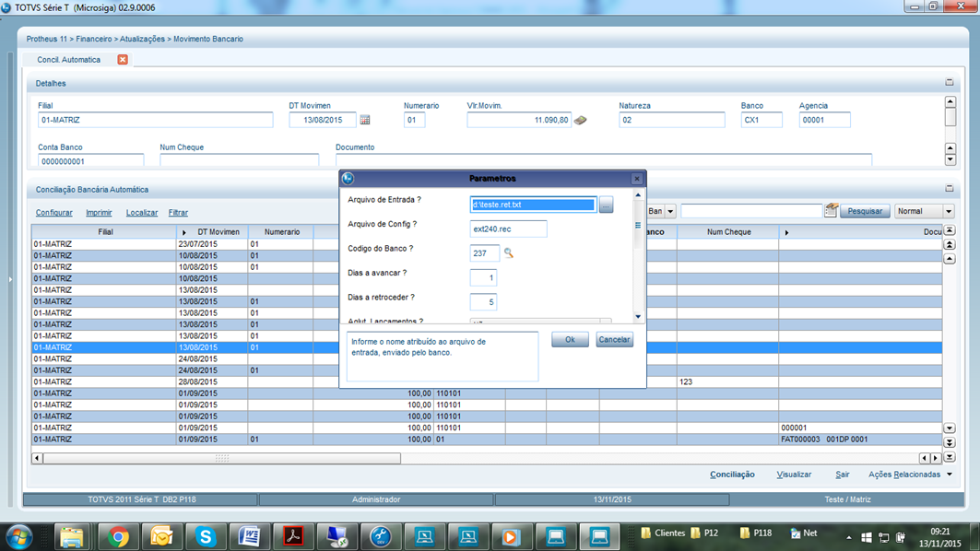Open the Configurar link
The image size is (980, 551).
54,213
